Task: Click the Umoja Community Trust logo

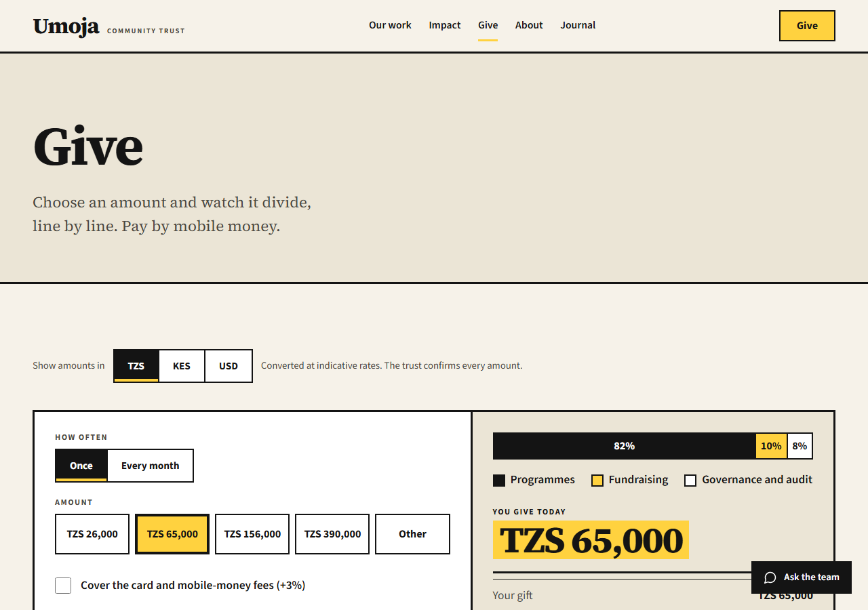Action: tap(108, 26)
